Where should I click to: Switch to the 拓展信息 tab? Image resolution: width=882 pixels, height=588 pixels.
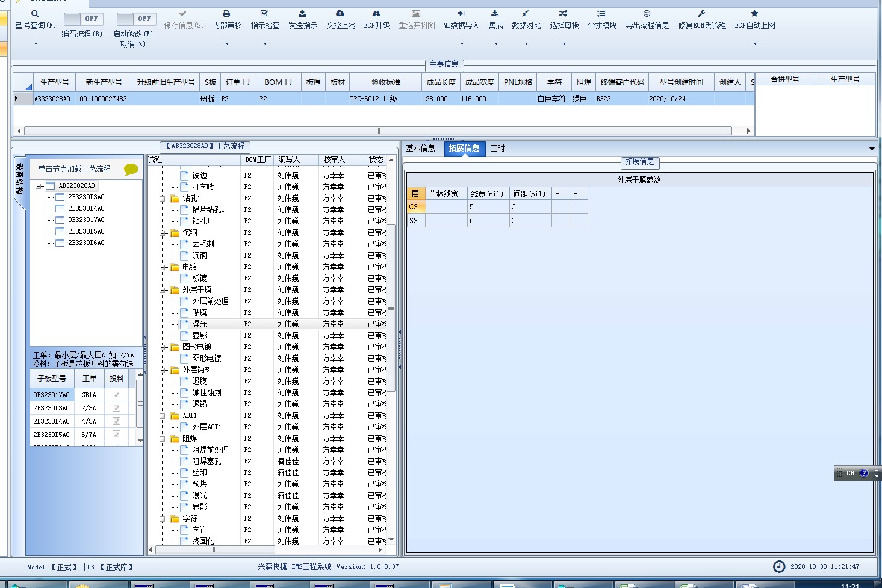click(x=464, y=148)
